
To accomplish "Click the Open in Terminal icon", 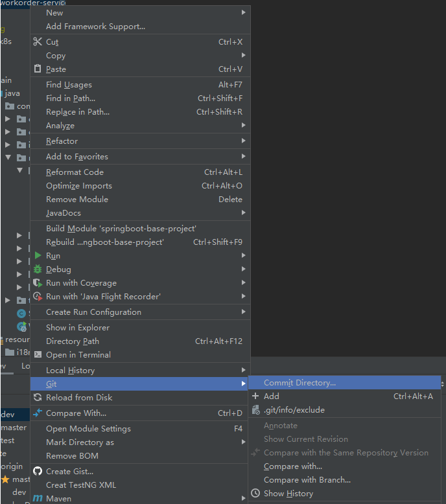I will pos(38,355).
